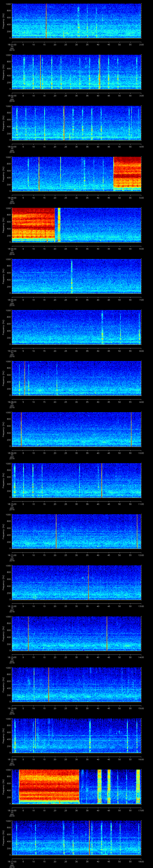Image resolution: width=153 pixels, height=868 pixels.
Task: Click the 18:06:00 start time label
Action: (12, 300)
